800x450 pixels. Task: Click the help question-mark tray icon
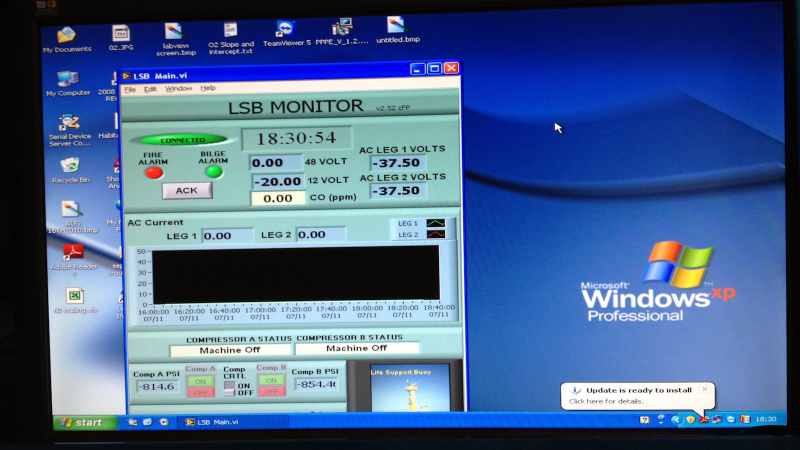[645, 420]
